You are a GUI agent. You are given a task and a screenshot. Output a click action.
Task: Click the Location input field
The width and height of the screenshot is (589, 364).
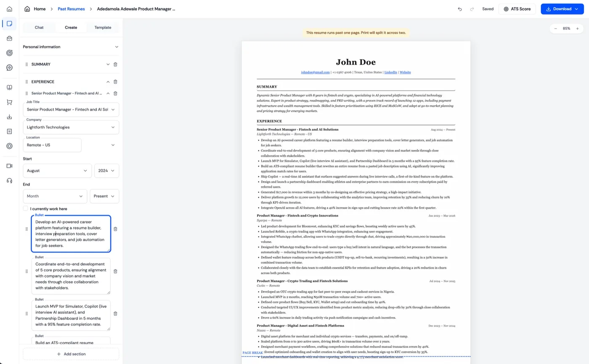[52, 145]
